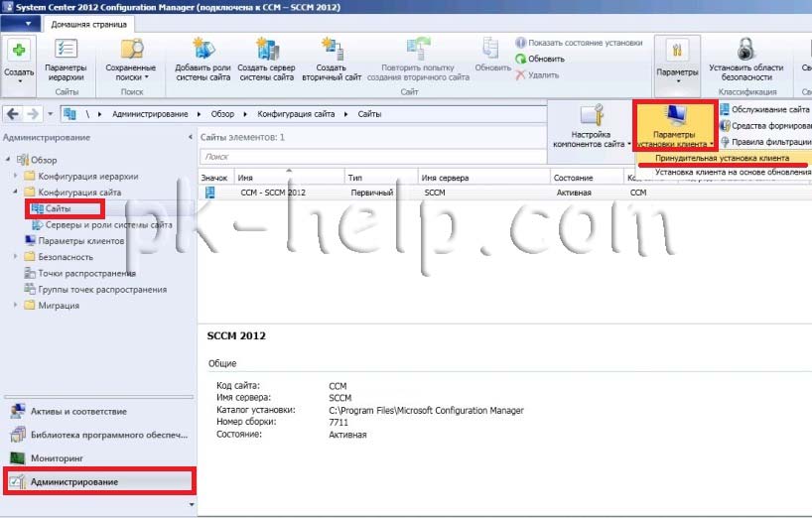Click the small green Обновить item
Screen dimensions: 812x518
[x=540, y=59]
